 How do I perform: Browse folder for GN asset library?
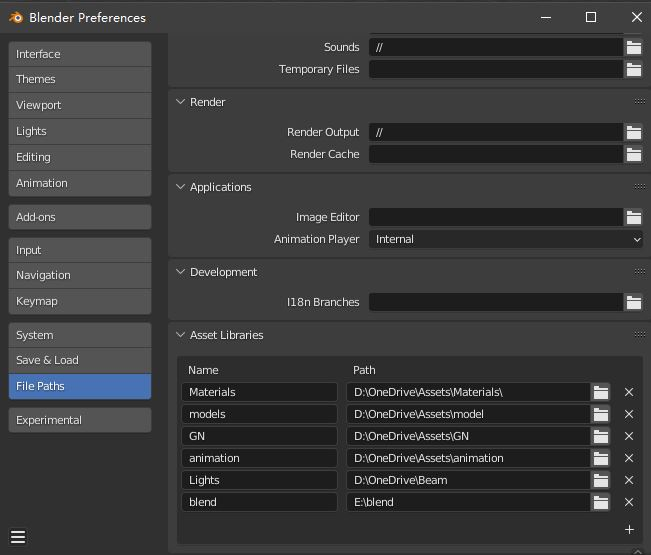click(600, 436)
